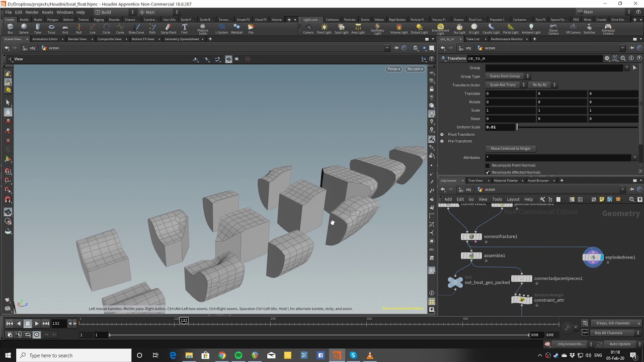The width and height of the screenshot is (644, 362).
Task: Select the Draw Curve tool
Action: [x=136, y=29]
